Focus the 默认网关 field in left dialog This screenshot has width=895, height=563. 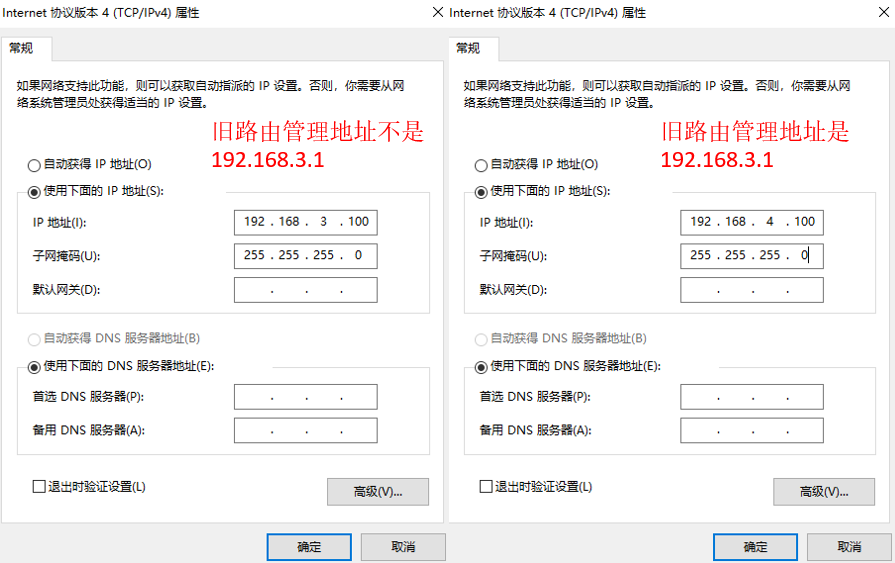[305, 290]
